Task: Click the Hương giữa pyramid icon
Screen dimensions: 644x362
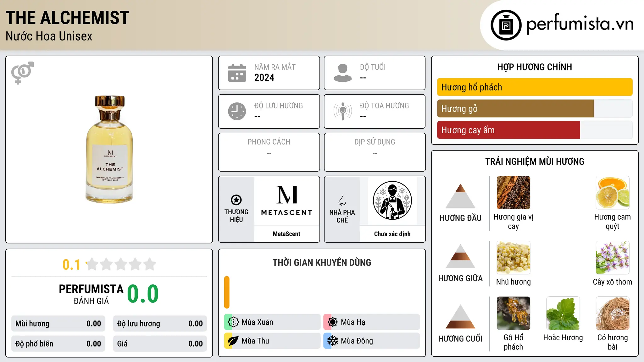Action: point(460,256)
